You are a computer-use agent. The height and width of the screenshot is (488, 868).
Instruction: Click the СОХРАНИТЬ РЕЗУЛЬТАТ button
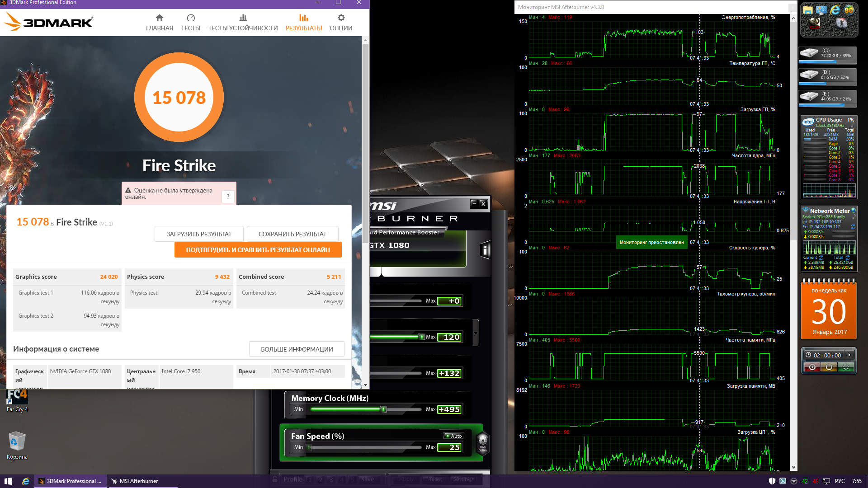(x=292, y=234)
